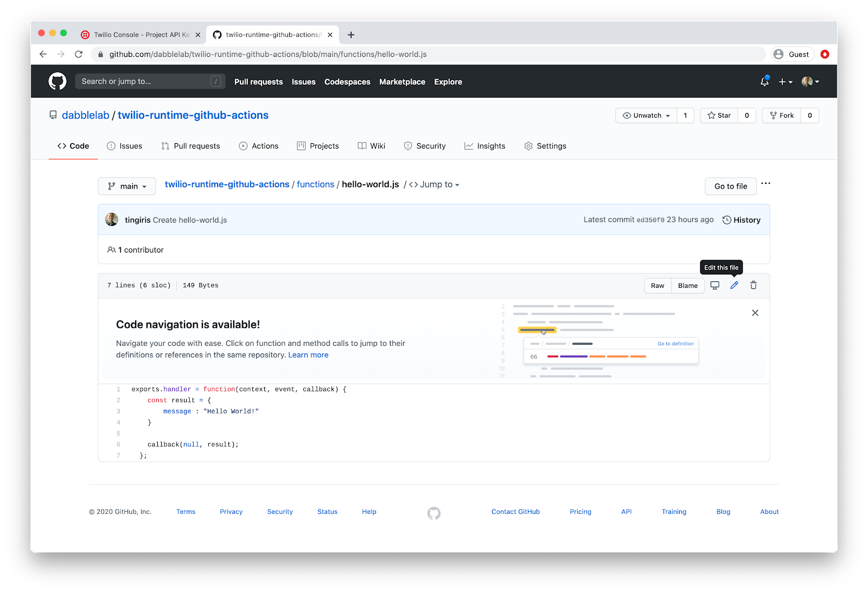The image size is (868, 593).
Task: Open the Wiki tab
Action: click(x=372, y=146)
